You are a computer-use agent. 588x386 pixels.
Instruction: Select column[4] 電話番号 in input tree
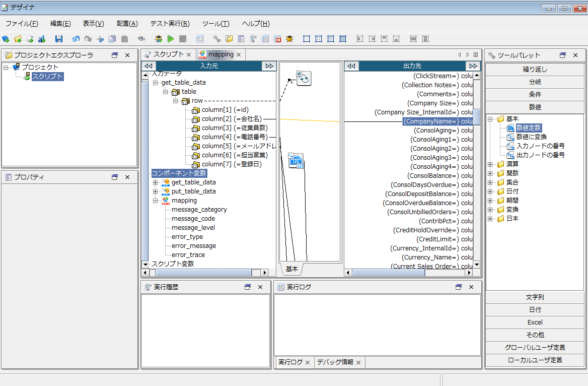[235, 137]
